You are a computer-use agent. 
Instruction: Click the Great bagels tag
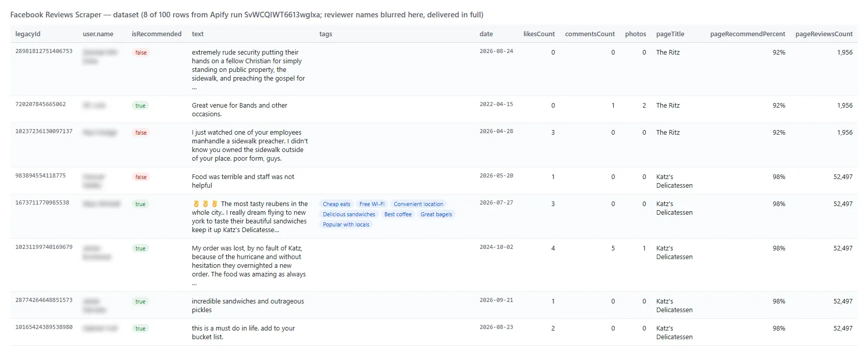[436, 214]
